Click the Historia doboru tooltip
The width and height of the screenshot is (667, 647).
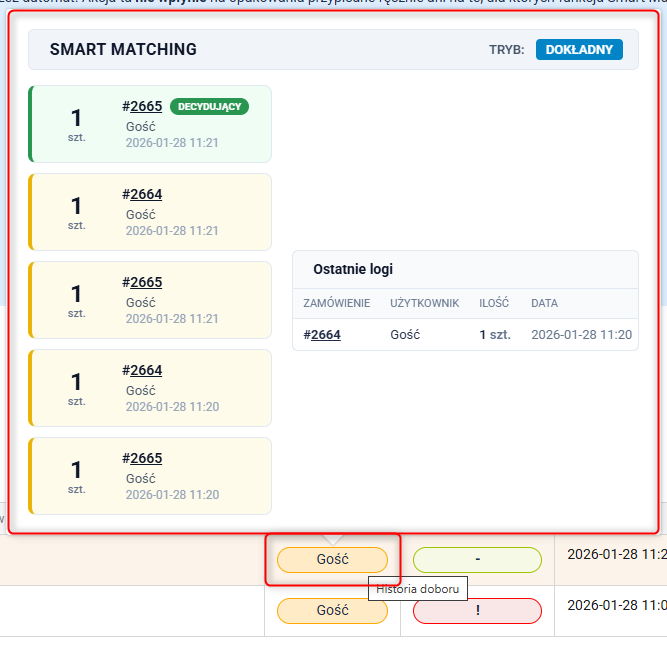tap(417, 589)
